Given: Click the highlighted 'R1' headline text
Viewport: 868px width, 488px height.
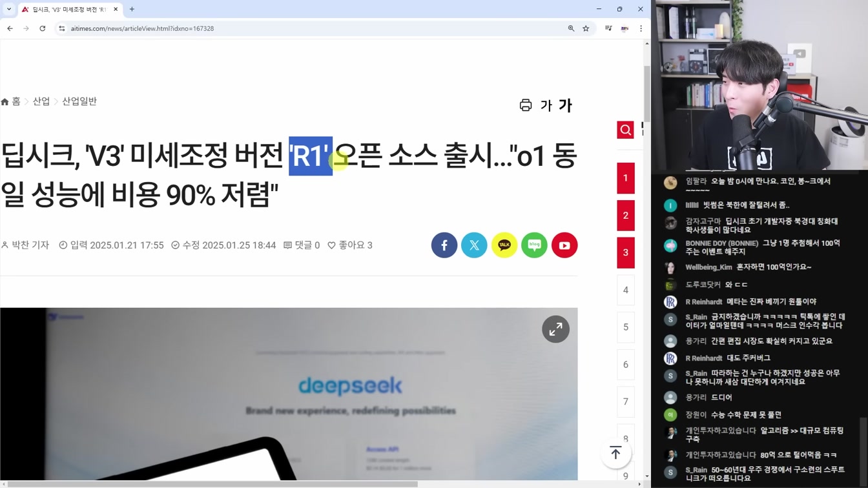Looking at the screenshot, I should click(311, 156).
